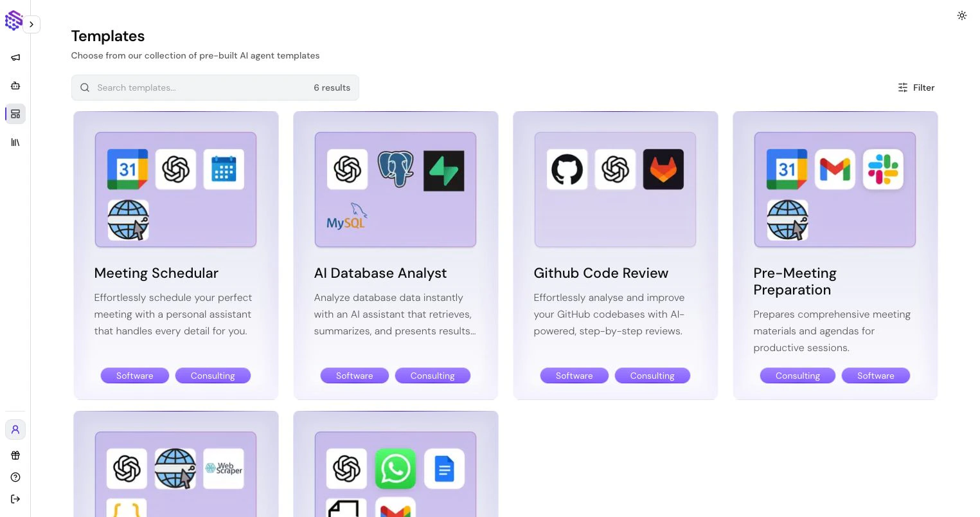980x517 pixels.
Task: Open the user profile sidebar icon
Action: [x=15, y=430]
